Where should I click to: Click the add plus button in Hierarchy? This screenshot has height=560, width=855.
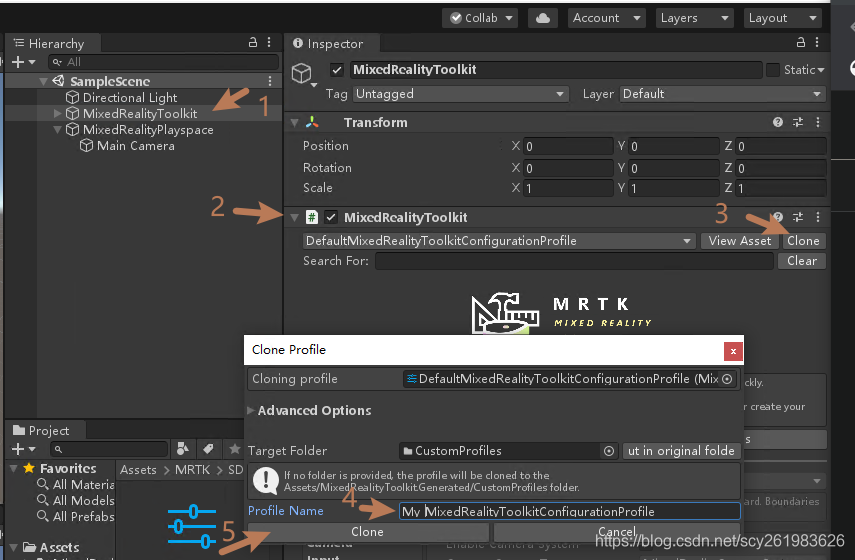(18, 62)
